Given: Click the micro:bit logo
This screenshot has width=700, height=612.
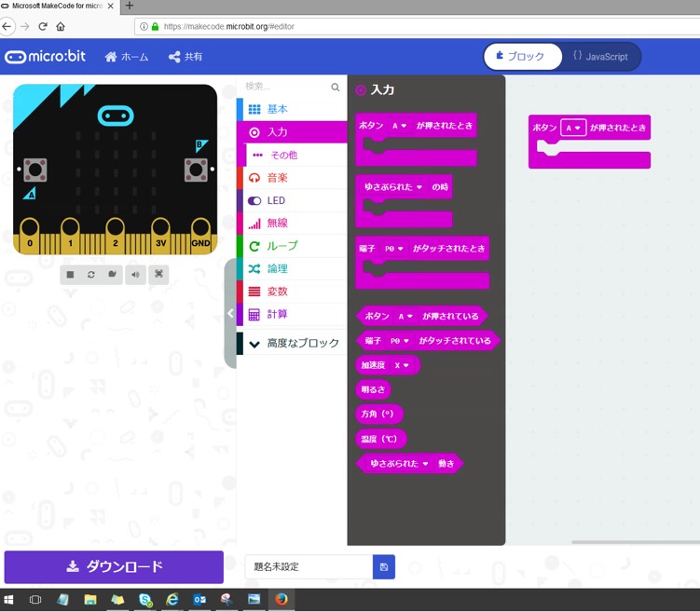Looking at the screenshot, I should coord(45,57).
